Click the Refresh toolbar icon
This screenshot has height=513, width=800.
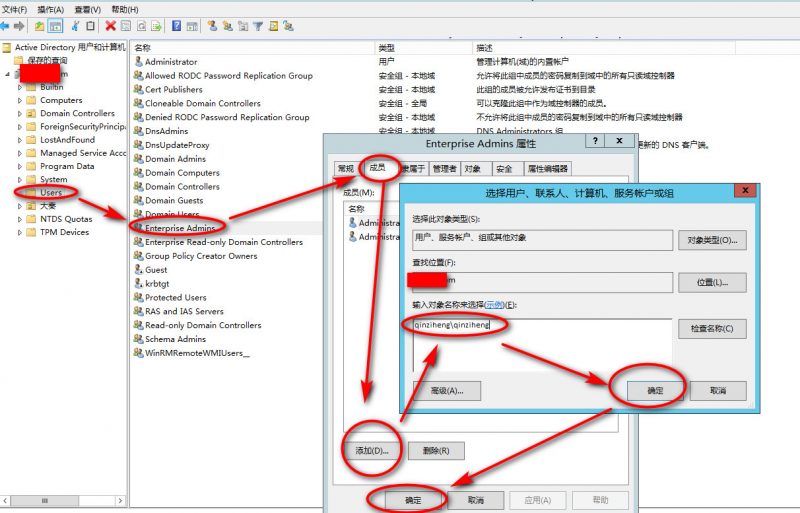point(141,26)
